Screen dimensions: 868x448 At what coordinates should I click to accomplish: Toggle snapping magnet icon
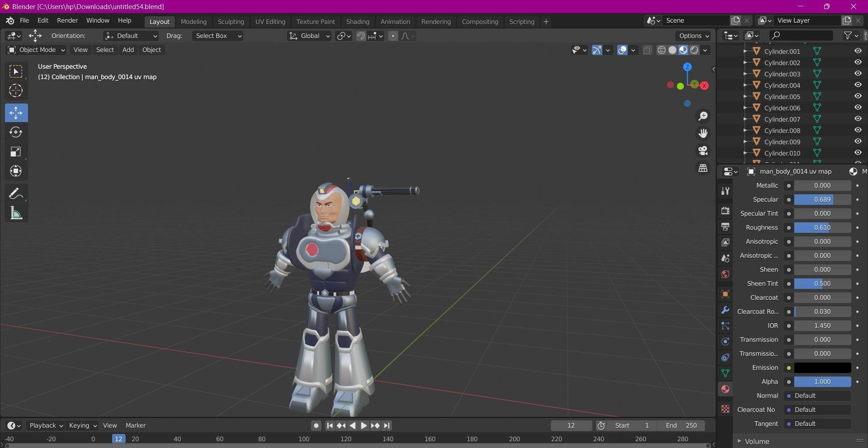361,36
